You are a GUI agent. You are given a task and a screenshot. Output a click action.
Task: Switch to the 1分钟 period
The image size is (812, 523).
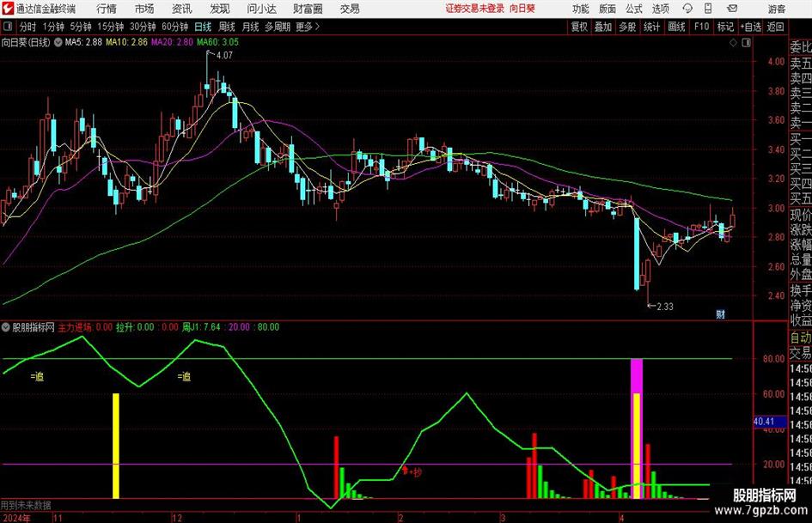click(x=53, y=27)
